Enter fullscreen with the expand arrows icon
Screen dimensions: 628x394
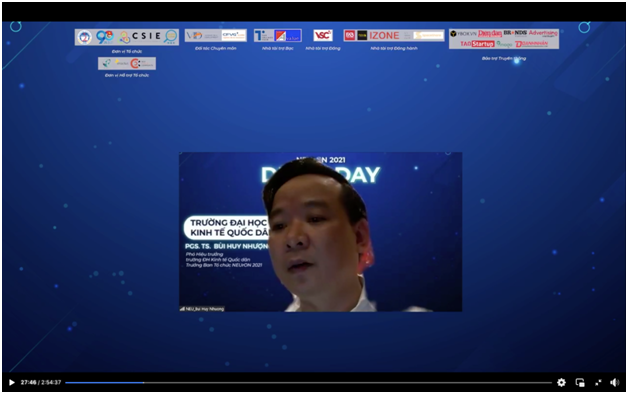[598, 383]
